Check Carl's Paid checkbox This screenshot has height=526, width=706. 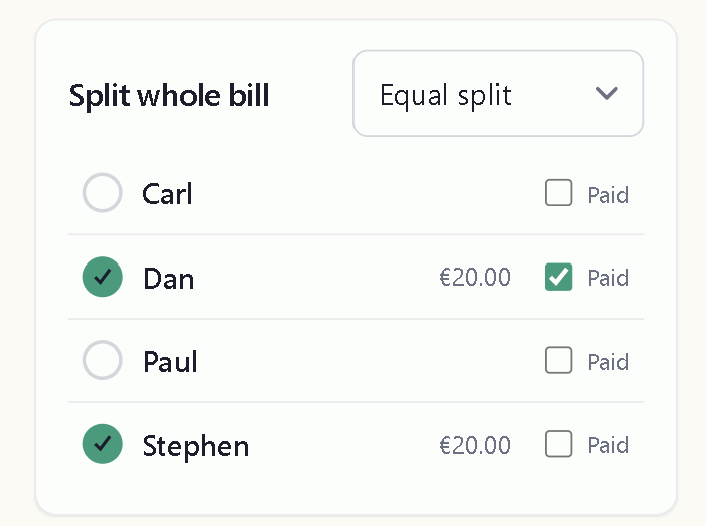point(558,192)
